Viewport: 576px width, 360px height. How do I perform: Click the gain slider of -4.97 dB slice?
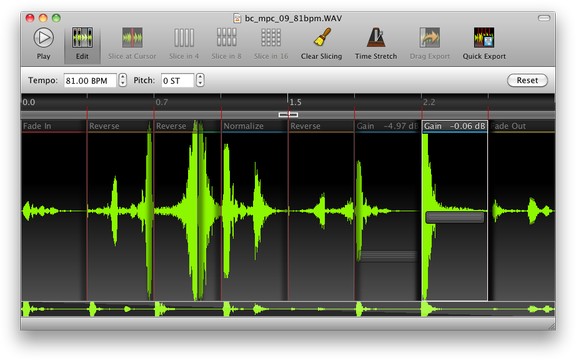tap(388, 256)
